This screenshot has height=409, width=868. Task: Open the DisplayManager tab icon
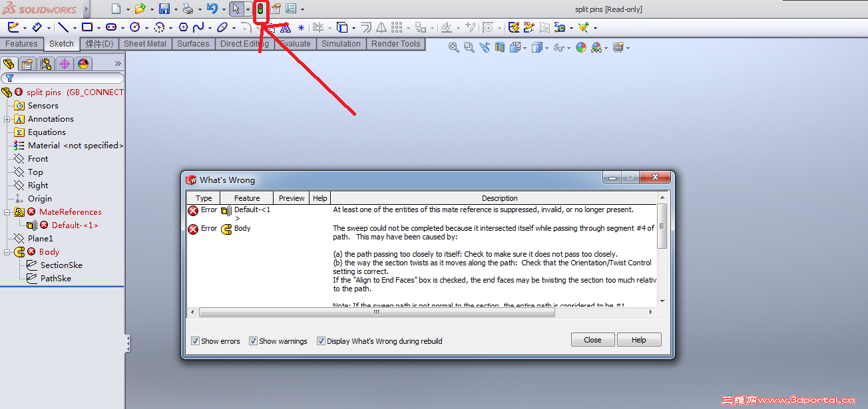coord(83,64)
